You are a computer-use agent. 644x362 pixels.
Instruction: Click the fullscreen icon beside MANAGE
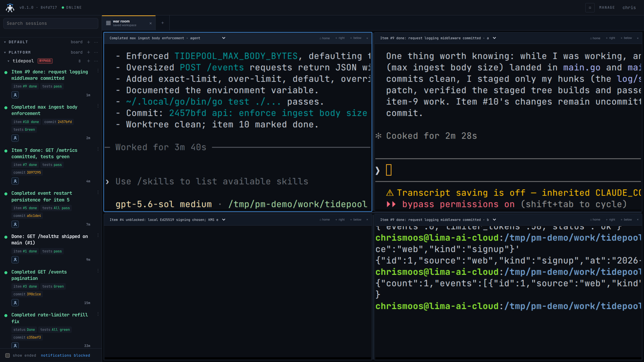(590, 8)
